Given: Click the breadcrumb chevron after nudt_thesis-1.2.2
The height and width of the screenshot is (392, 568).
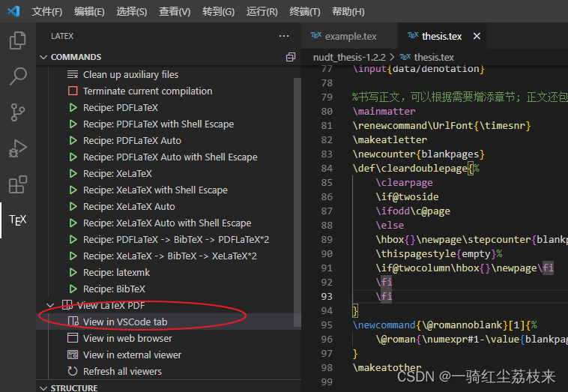Looking at the screenshot, I should (x=393, y=57).
